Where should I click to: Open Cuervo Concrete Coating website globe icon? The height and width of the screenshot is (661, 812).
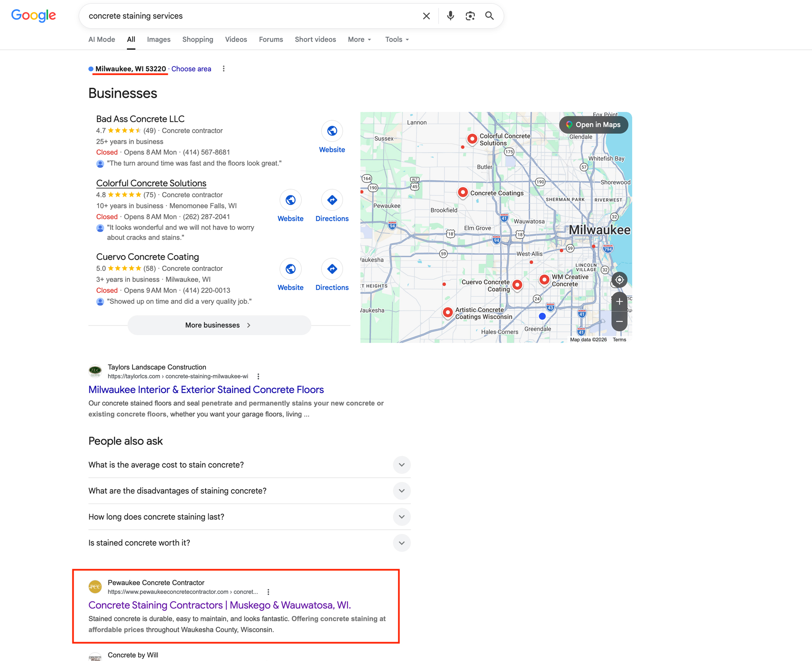(291, 269)
